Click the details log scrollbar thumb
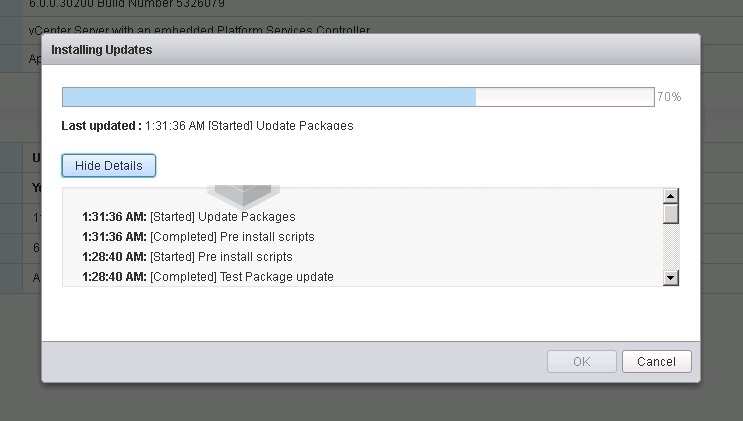 click(x=671, y=213)
